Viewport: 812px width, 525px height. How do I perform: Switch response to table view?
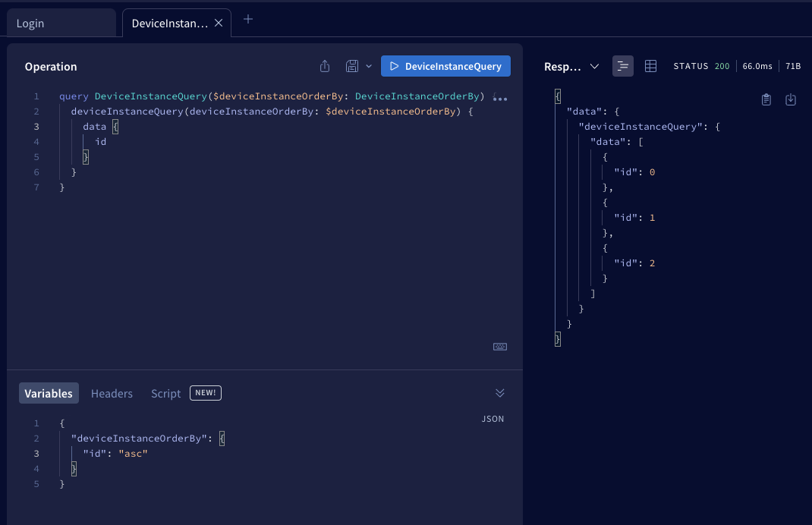(650, 66)
